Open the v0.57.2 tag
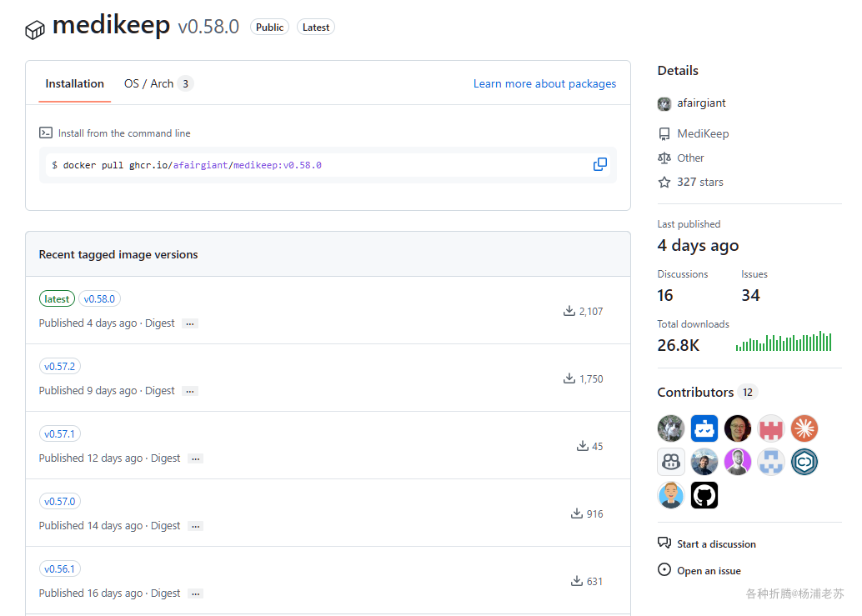 60,367
